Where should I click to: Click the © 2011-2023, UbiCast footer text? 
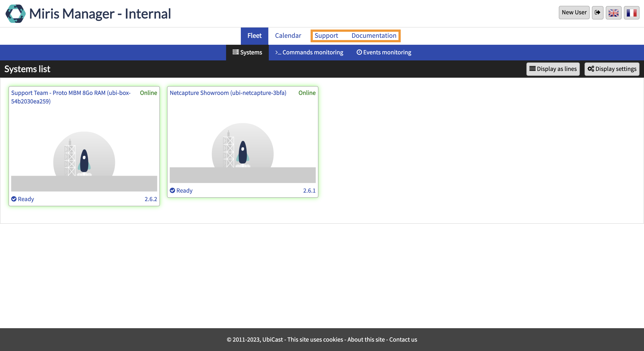point(255,340)
